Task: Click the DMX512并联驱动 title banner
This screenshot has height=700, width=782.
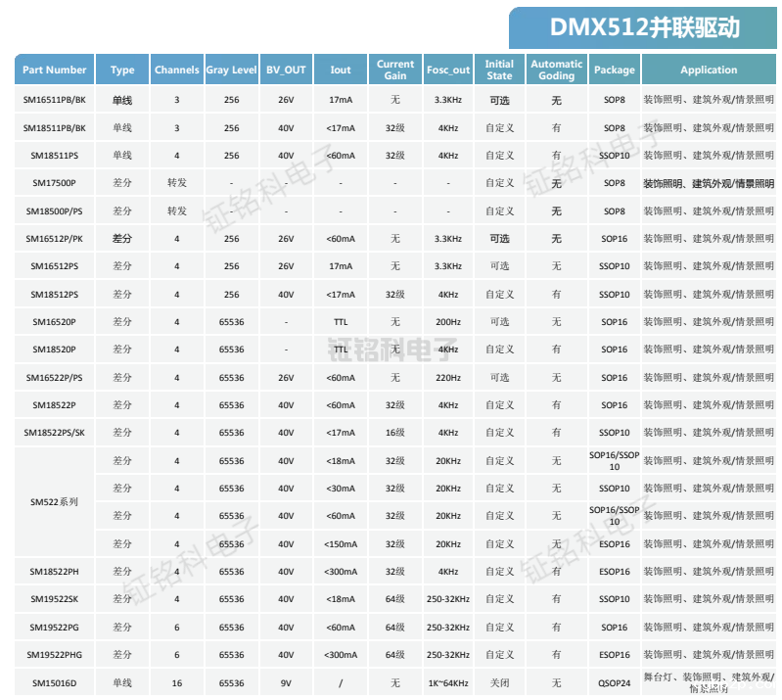Action: [x=645, y=27]
